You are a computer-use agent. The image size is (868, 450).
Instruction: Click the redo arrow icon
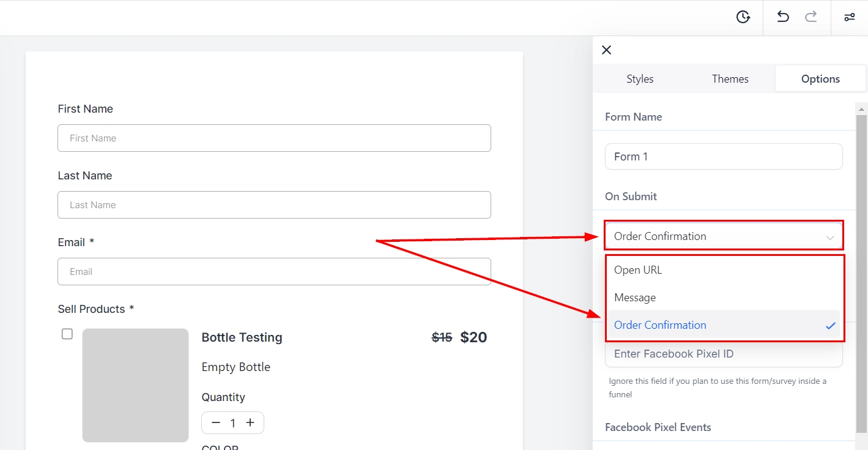(811, 17)
